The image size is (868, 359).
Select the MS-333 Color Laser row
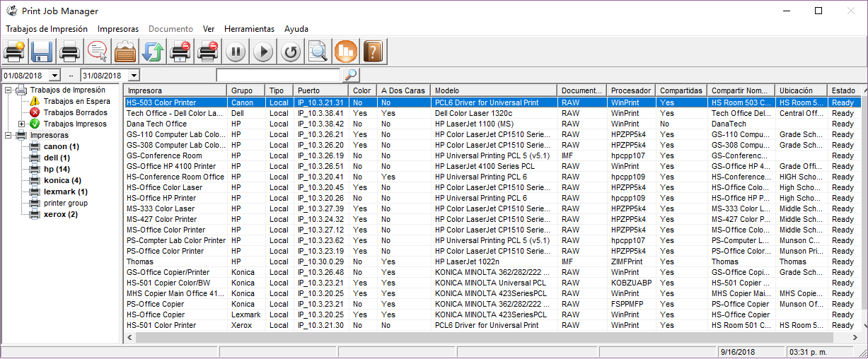(x=493, y=208)
